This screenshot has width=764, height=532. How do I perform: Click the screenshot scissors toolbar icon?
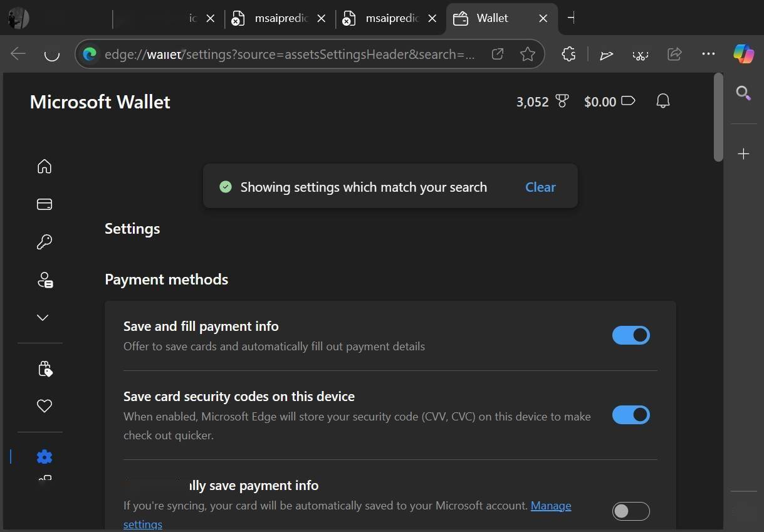pyautogui.click(x=640, y=55)
